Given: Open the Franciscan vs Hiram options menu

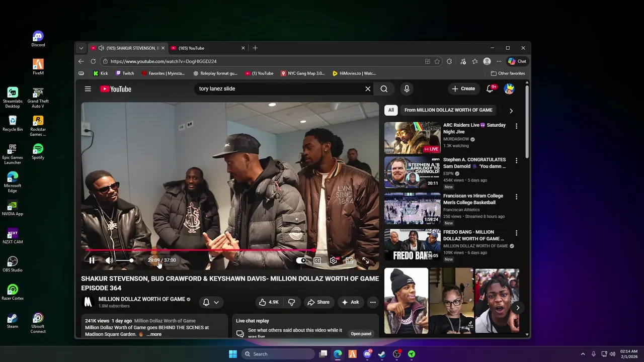Looking at the screenshot, I should coord(516,197).
